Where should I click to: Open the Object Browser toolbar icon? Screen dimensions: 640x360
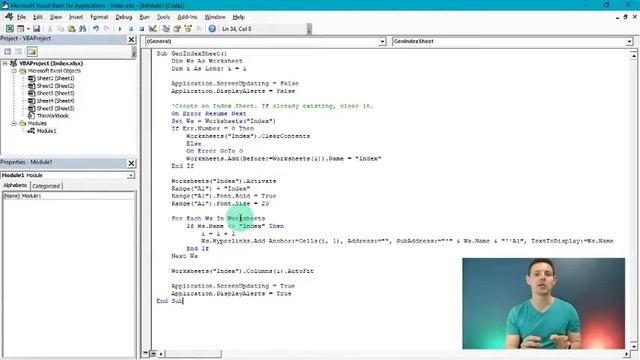click(x=188, y=29)
